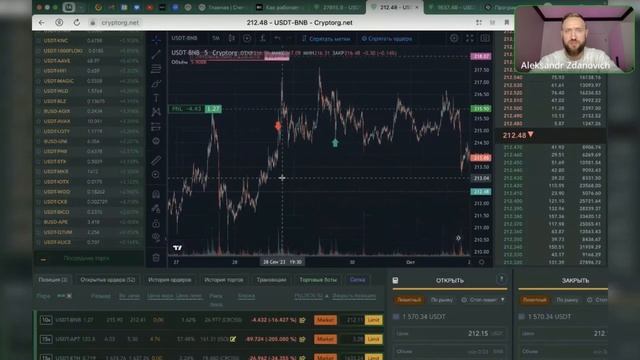Select the crosshair cursor tool in chart toolbar
This screenshot has width=640, height=360.
tap(156, 40)
